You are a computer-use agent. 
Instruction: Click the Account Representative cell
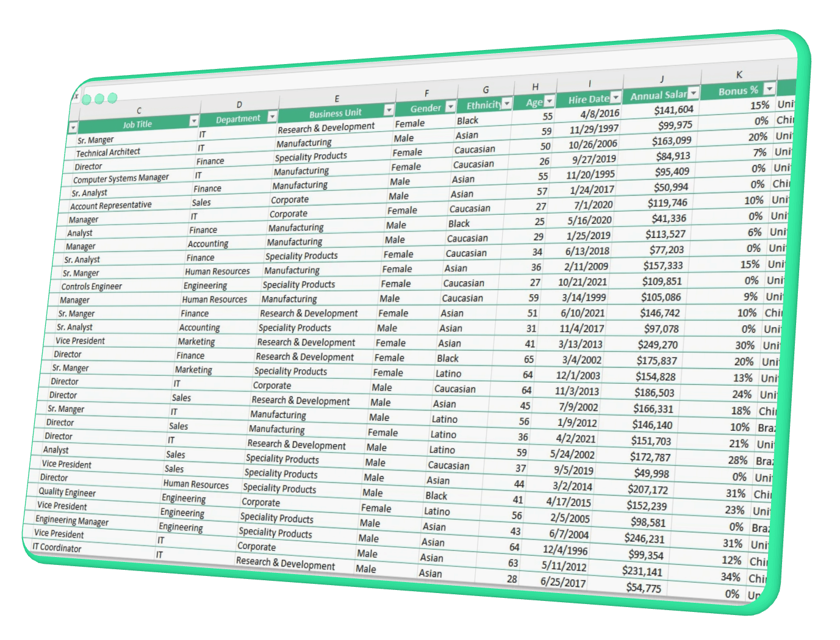pos(110,206)
